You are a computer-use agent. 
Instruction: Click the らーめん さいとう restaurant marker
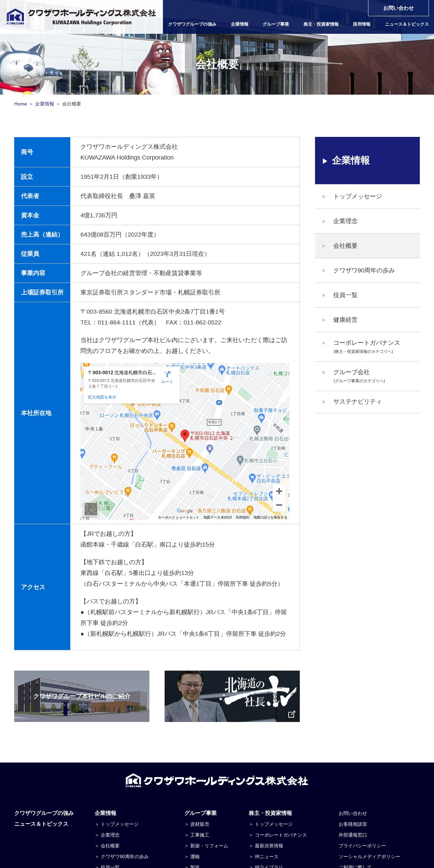(128, 491)
